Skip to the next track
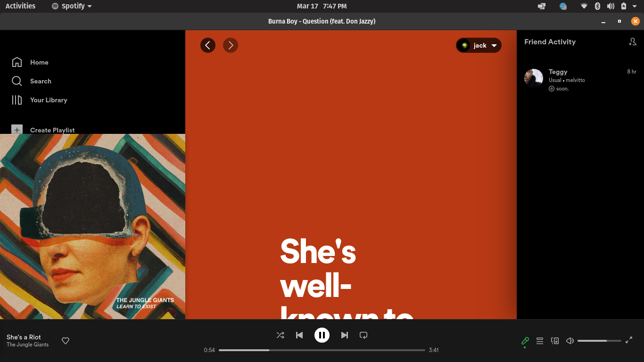 (345, 335)
